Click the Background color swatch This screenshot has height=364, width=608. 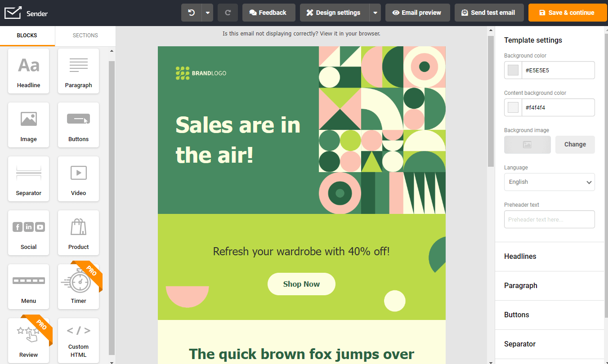[513, 70]
